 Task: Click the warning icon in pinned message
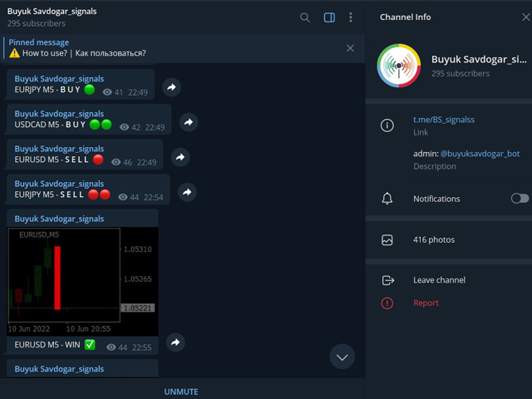point(14,53)
